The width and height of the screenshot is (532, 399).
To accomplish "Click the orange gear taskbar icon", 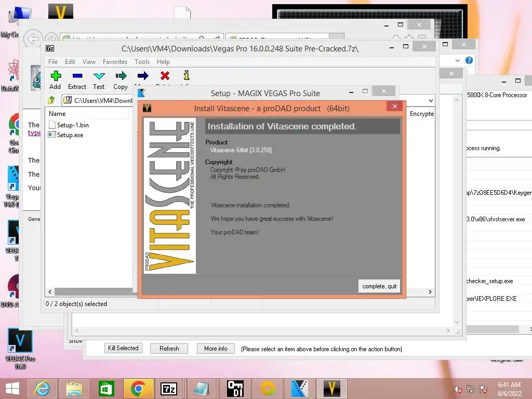I will click(268, 389).
